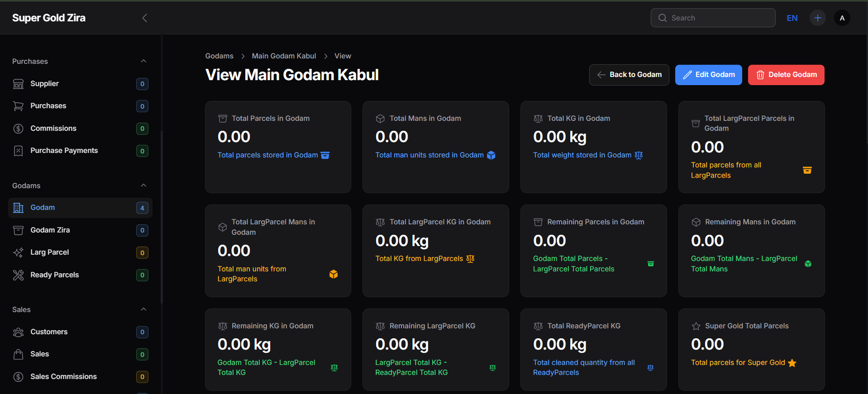Screen dimensions: 868x394
Task: Open the Sales Commissions menu item
Action: pos(63,377)
